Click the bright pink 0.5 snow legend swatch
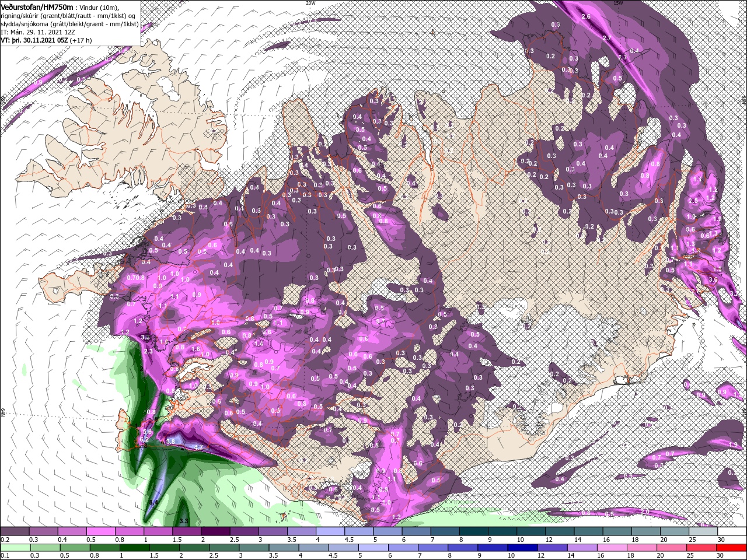This screenshot has width=747, height=560. pos(101,531)
